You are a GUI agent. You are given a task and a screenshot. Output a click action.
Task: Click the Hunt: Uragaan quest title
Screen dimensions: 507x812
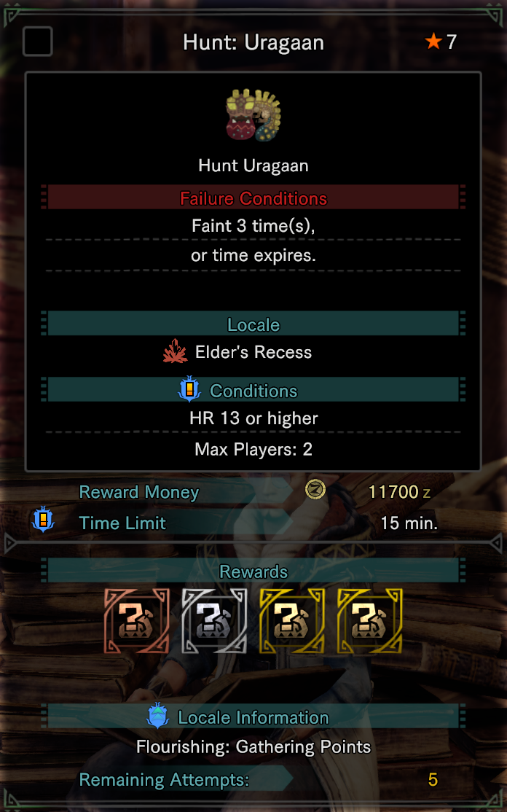pos(253,42)
